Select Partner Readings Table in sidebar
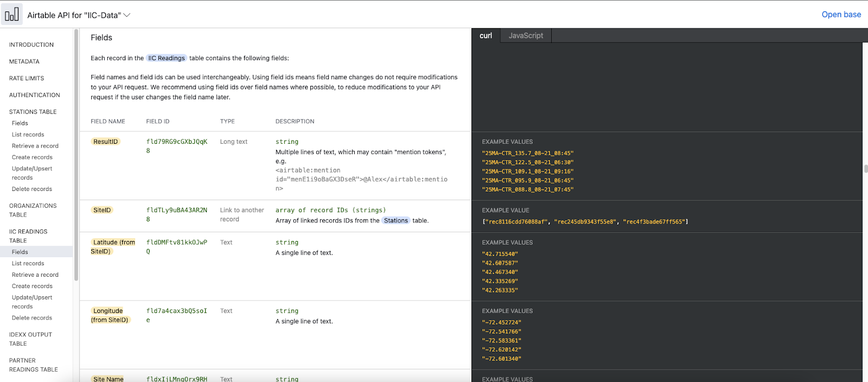 point(33,365)
